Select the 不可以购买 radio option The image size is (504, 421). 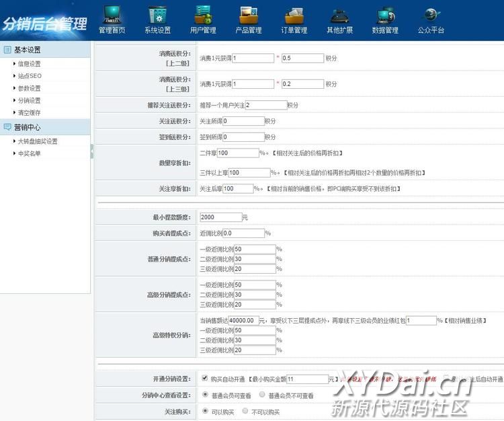point(245,412)
